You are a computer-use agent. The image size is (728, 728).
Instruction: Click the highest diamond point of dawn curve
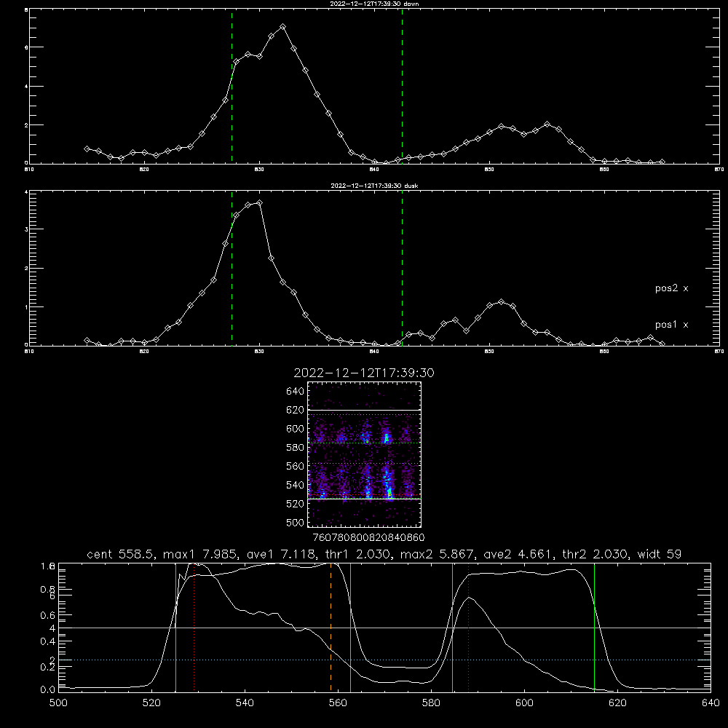click(282, 27)
